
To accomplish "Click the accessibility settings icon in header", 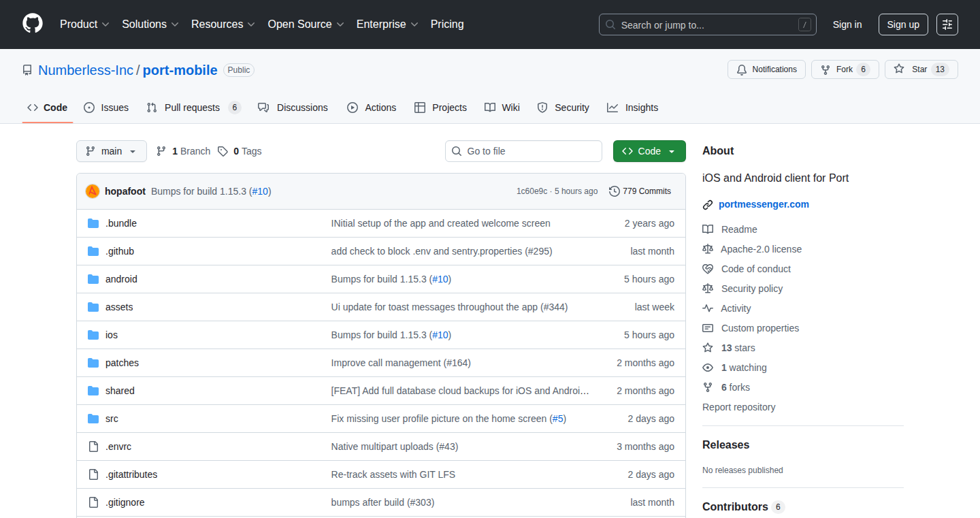I will tap(947, 25).
